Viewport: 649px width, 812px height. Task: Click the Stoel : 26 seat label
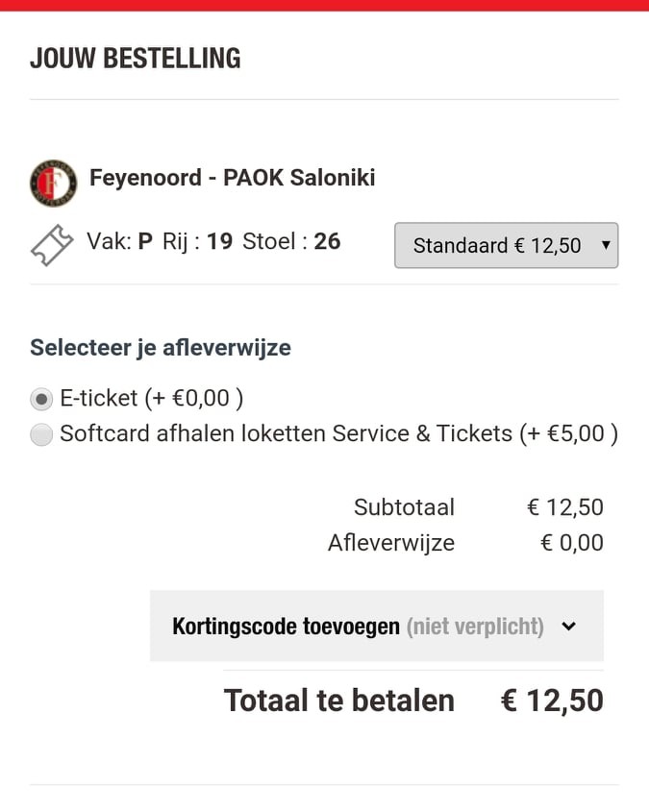coord(291,240)
